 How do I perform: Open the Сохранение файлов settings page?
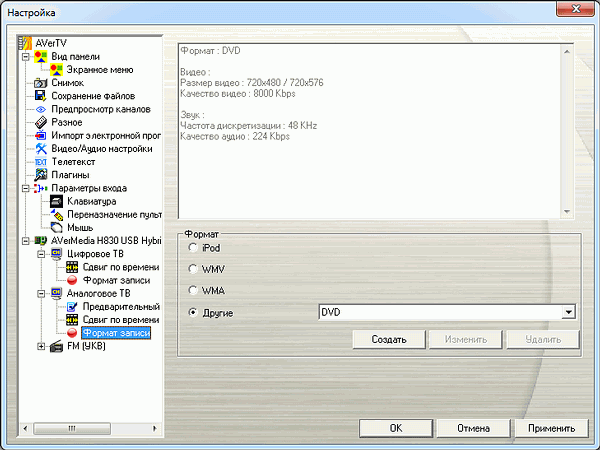pyautogui.click(x=93, y=96)
